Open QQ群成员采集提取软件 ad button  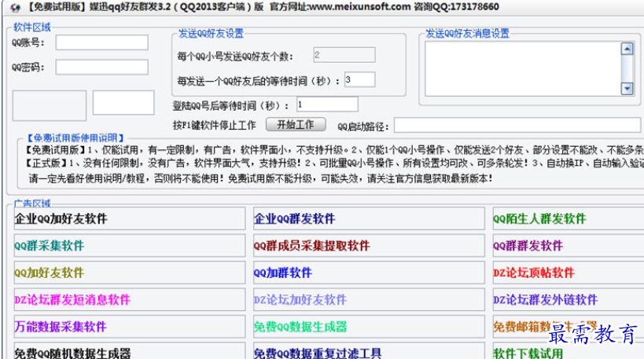pyautogui.click(x=370, y=246)
